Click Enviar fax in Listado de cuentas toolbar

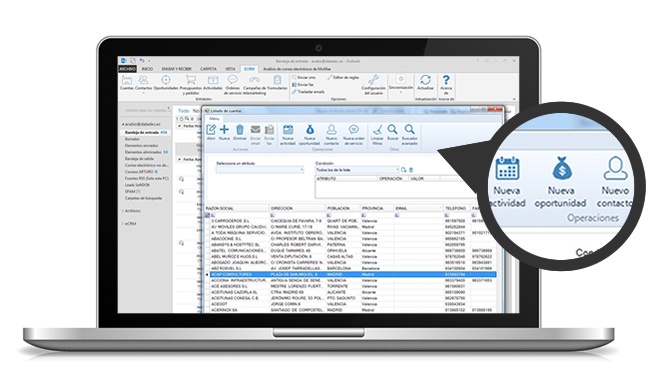tap(269, 135)
